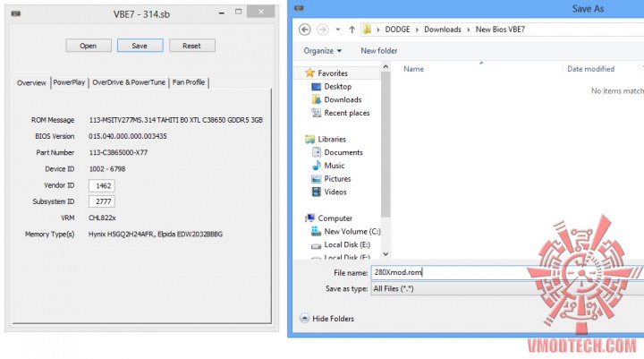644x359 pixels.
Task: Minimize the VBE7 window
Action: click(222, 13)
